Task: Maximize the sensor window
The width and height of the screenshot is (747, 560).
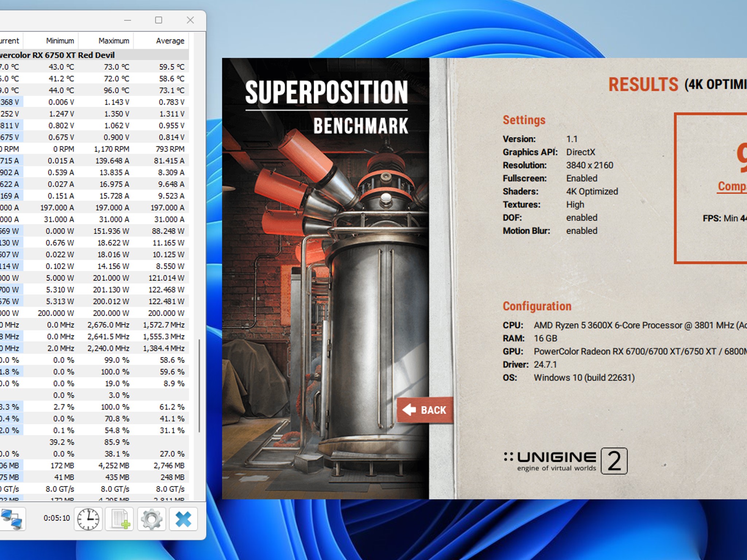Action: (x=159, y=20)
